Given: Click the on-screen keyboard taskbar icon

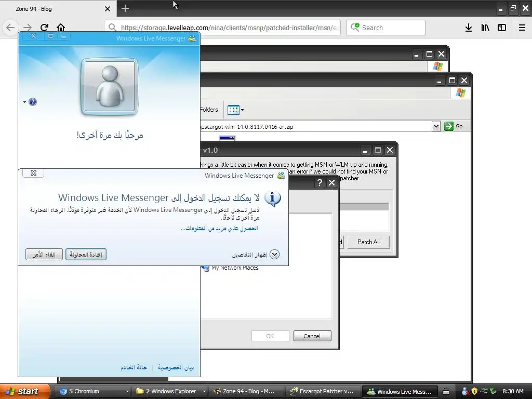Looking at the screenshot, I should [446, 392].
